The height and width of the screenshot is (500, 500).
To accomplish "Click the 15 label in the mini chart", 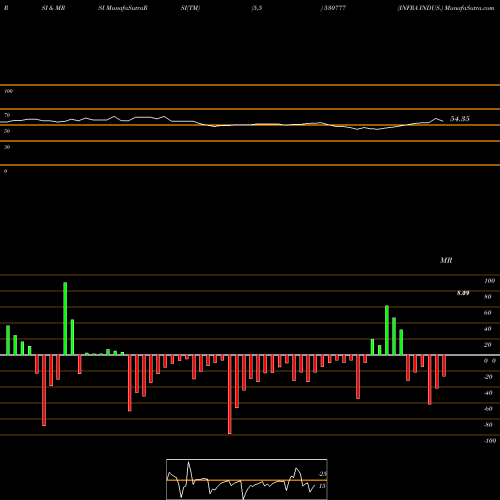I will (x=322, y=486).
